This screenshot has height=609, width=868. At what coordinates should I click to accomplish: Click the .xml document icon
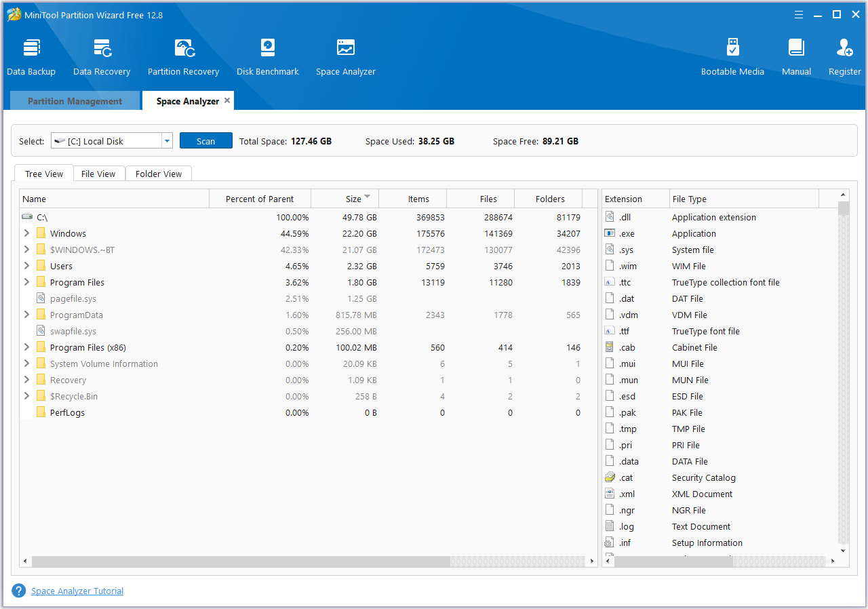click(x=610, y=494)
